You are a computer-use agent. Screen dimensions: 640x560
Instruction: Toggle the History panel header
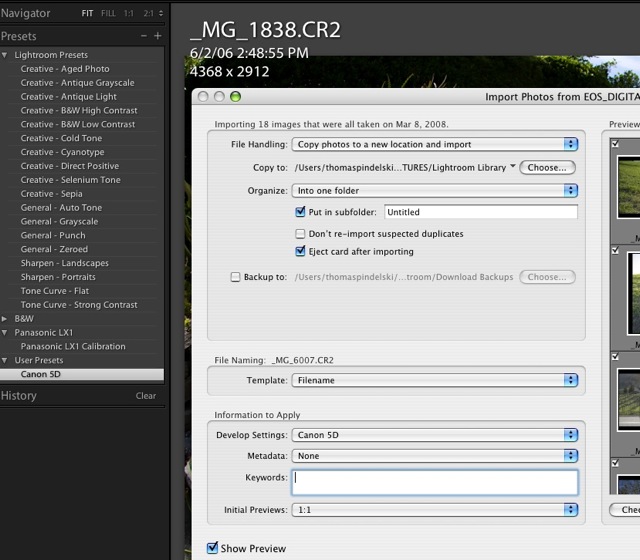(18, 396)
